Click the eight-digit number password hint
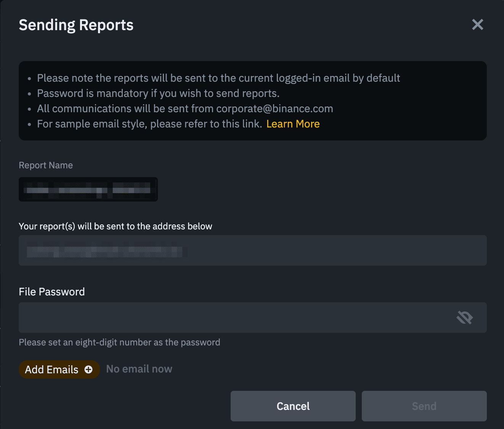This screenshot has height=429, width=504. [119, 342]
